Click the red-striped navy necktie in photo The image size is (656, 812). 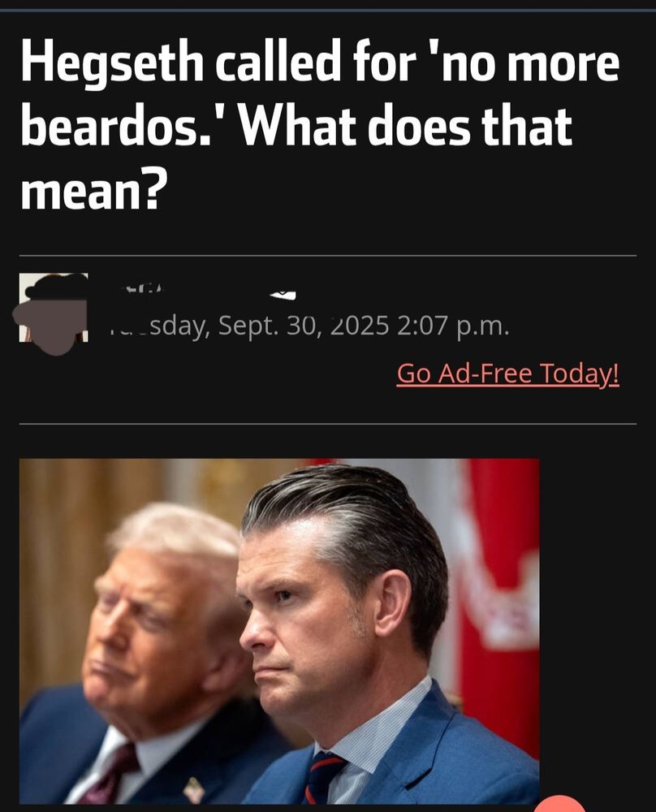322,777
